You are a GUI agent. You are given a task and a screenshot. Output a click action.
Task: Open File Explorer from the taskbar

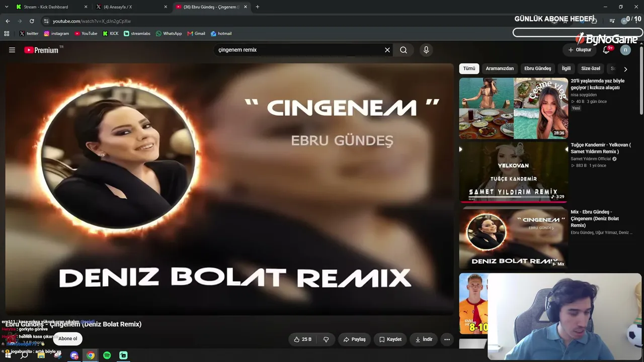coord(41,355)
